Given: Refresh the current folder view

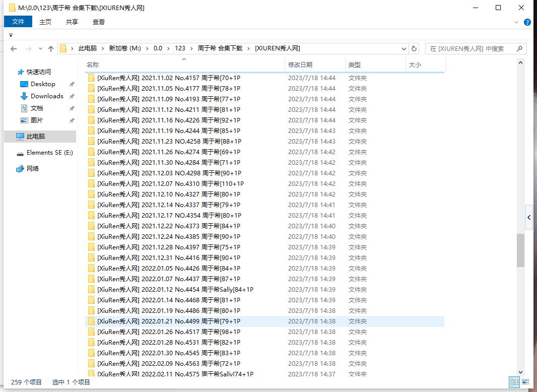Looking at the screenshot, I should point(414,49).
